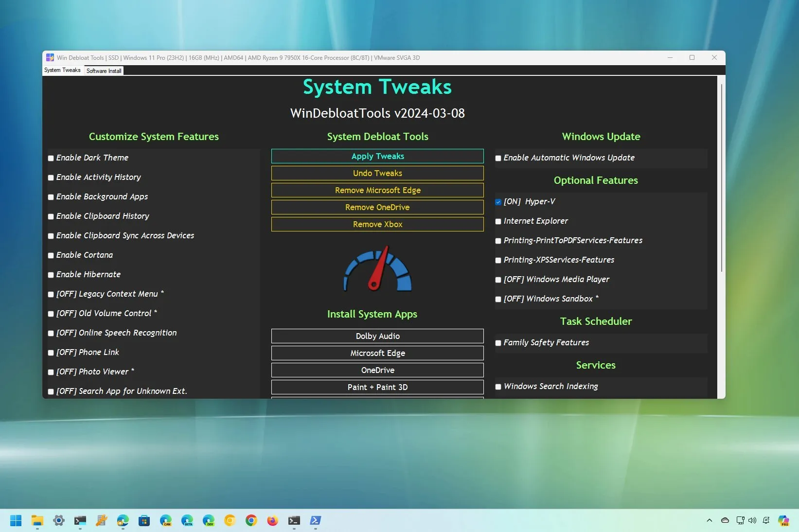Click the Apply Tweaks button
Viewport: 799px width, 532px height.
pos(377,156)
